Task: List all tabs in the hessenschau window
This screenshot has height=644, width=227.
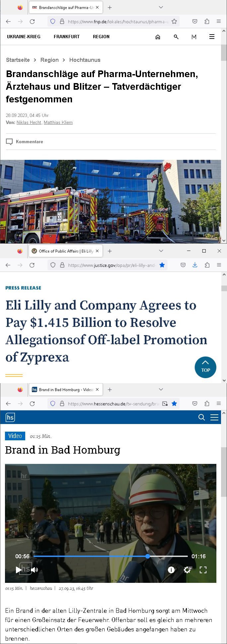Action: [161, 389]
